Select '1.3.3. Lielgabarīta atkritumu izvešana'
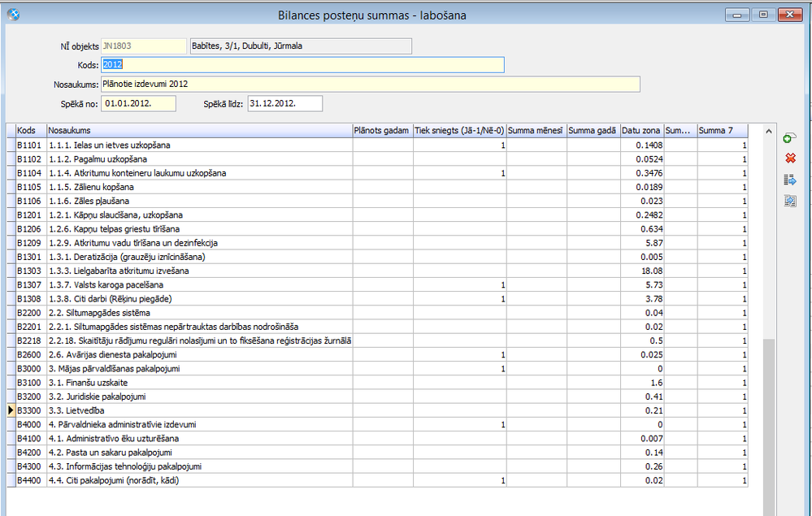The width and height of the screenshot is (812, 516). [119, 271]
